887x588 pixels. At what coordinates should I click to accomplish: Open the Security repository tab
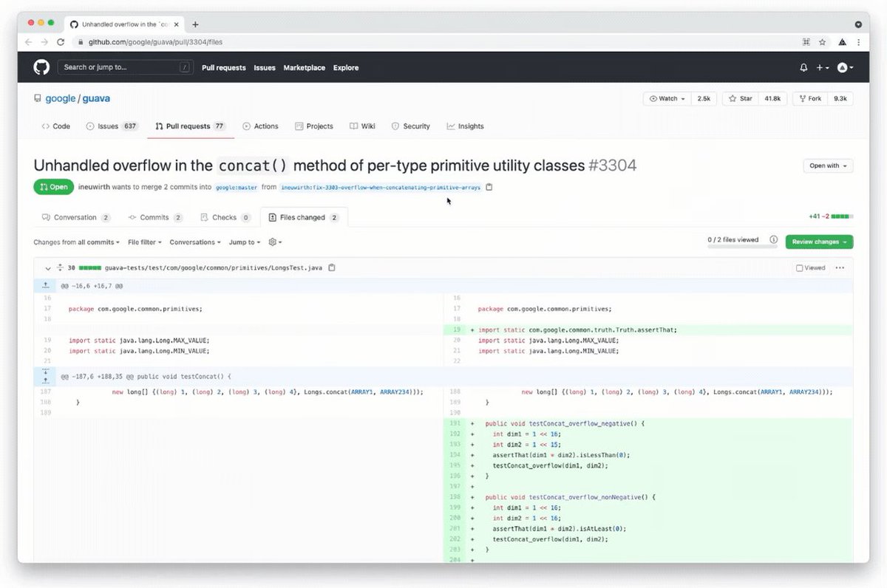pos(411,126)
